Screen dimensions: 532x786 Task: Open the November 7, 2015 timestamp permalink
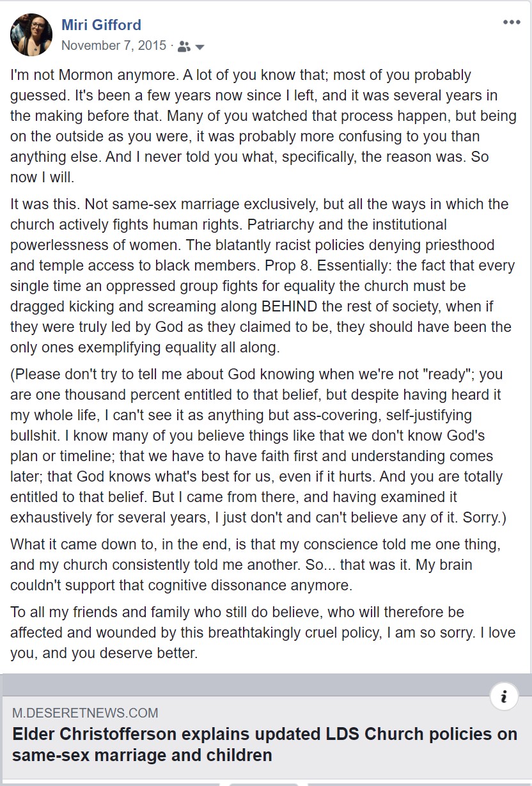[x=113, y=46]
